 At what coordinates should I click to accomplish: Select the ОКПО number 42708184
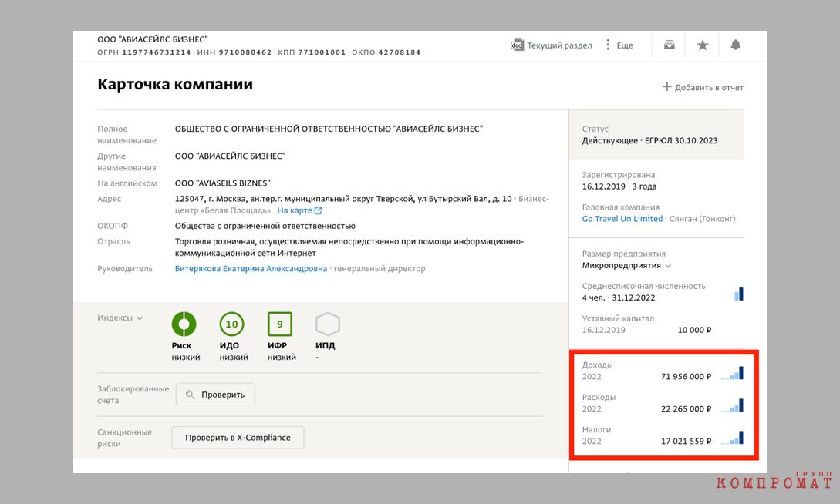click(x=400, y=52)
